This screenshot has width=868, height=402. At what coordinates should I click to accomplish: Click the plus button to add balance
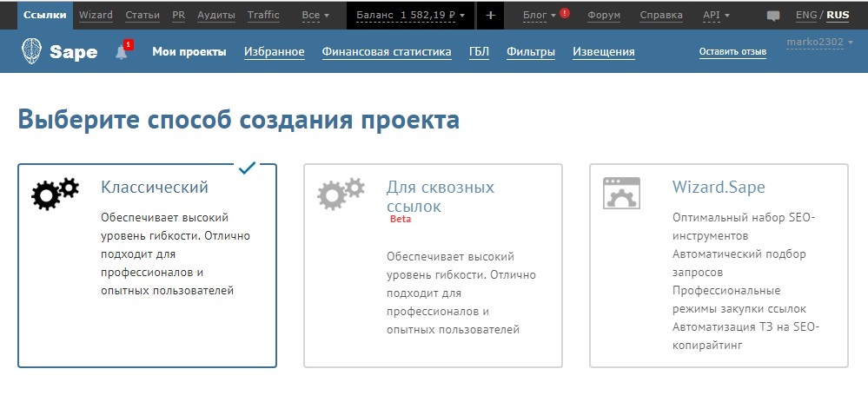tap(490, 15)
